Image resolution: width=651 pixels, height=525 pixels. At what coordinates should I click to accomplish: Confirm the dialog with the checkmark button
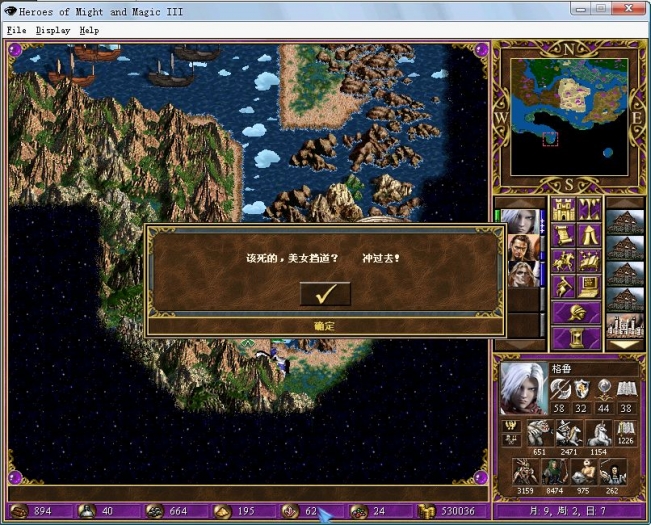[325, 294]
